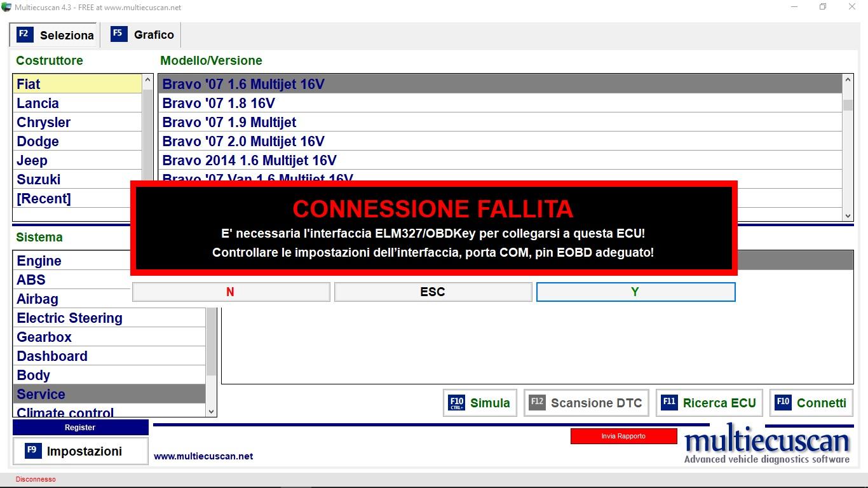Open Impostazioni settings
The image size is (868, 488).
80,451
